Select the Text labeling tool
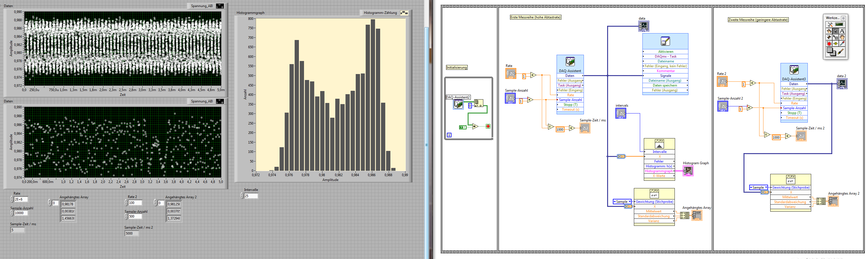This screenshot has height=259, width=868. 842,31
